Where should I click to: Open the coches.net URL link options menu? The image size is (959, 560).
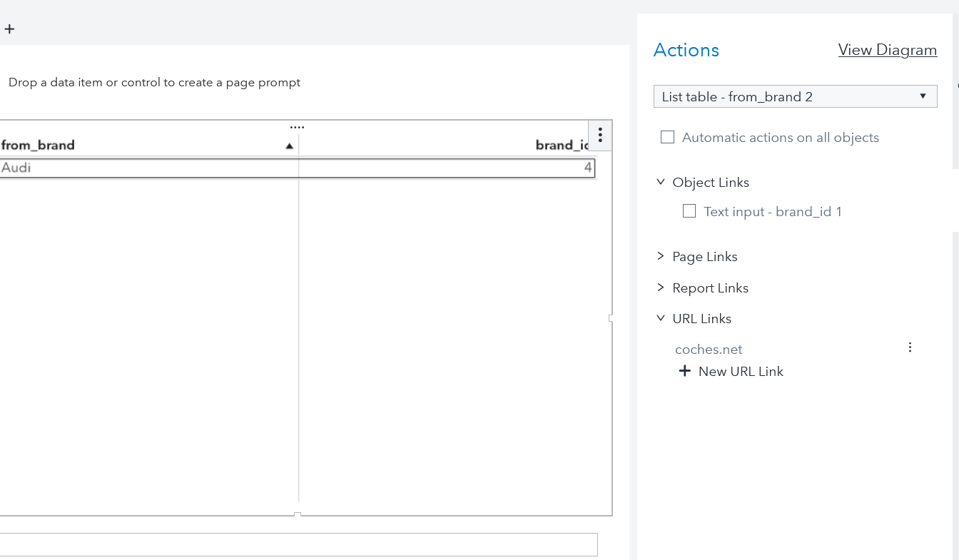[x=910, y=347]
